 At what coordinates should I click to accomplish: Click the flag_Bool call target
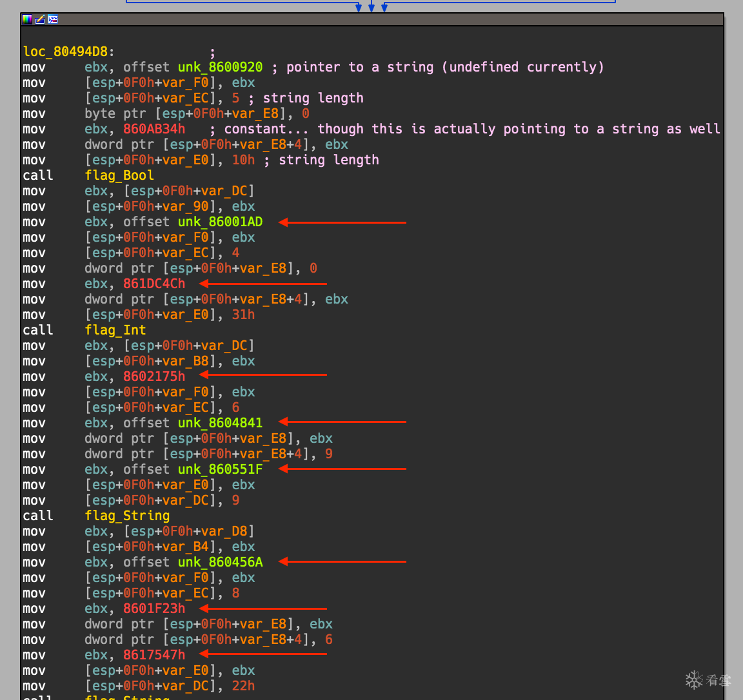click(119, 175)
